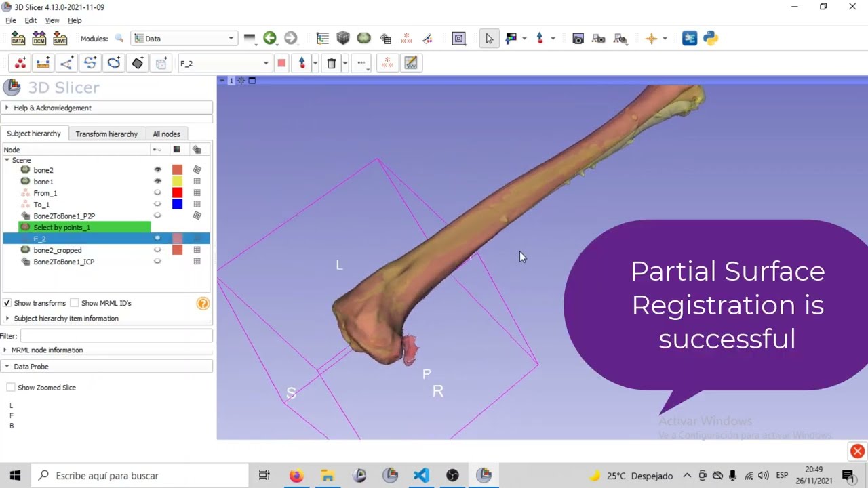Create a new point list markup
This screenshot has height=488, width=868.
tap(20, 63)
